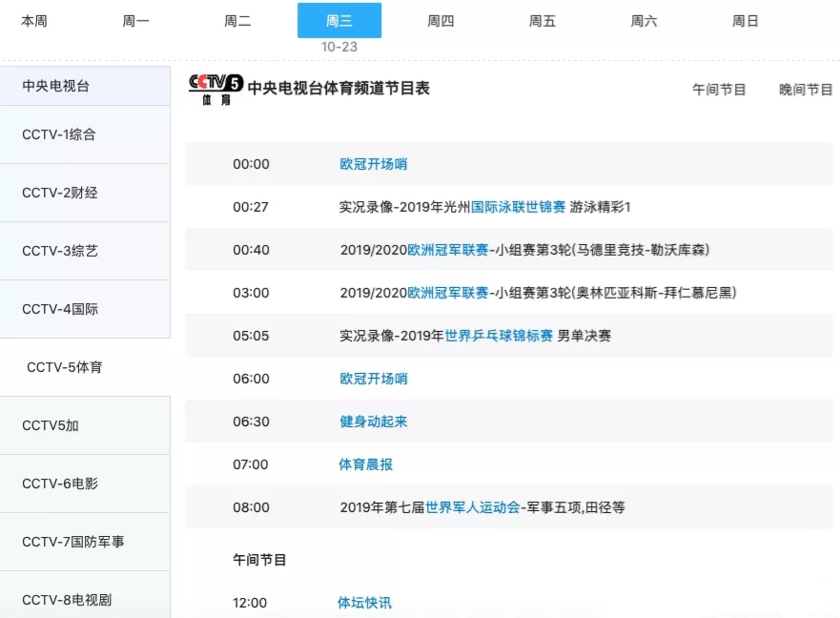Image resolution: width=840 pixels, height=618 pixels.
Task: Switch to the CCTV-4国际 channel
Action: [x=85, y=309]
